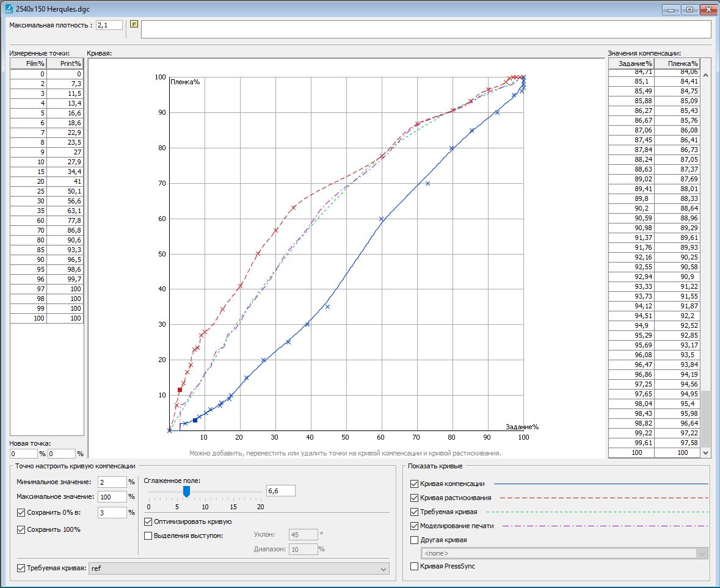Hide 'Кривая растискивания' curve

(414, 498)
